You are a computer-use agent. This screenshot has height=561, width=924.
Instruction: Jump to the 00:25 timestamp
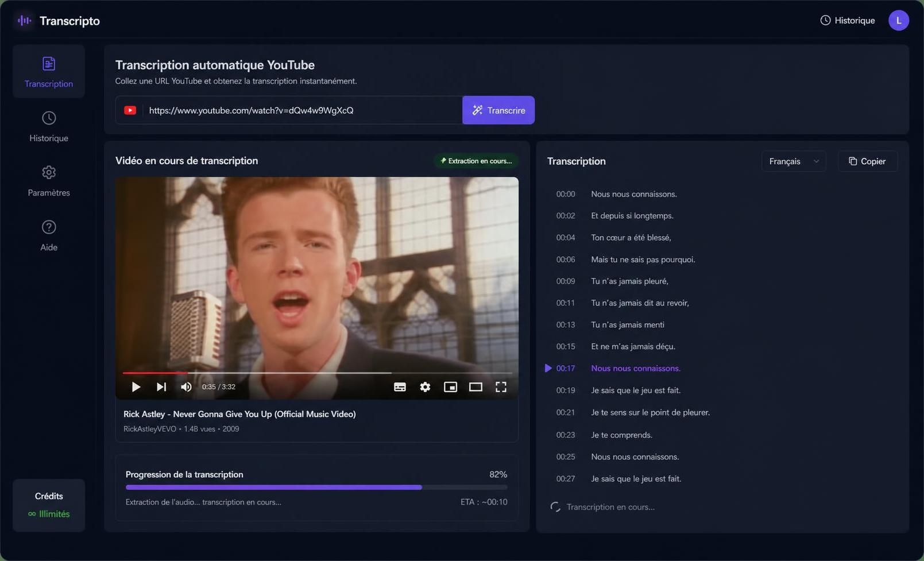point(565,457)
